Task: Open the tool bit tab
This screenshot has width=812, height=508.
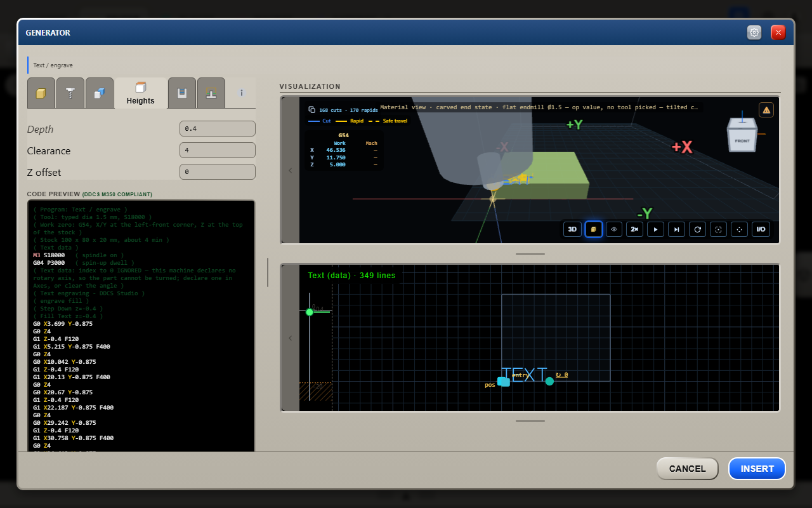Action: [70, 93]
